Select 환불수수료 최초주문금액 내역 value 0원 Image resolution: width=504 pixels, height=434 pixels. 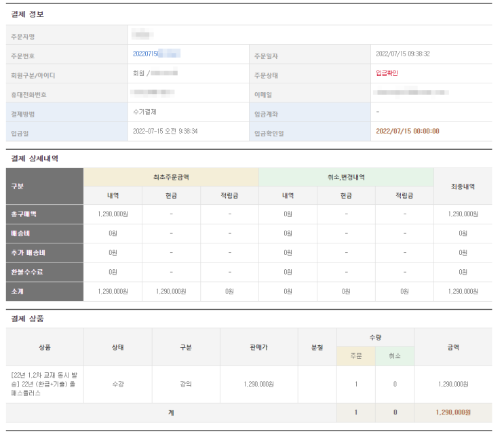113,272
